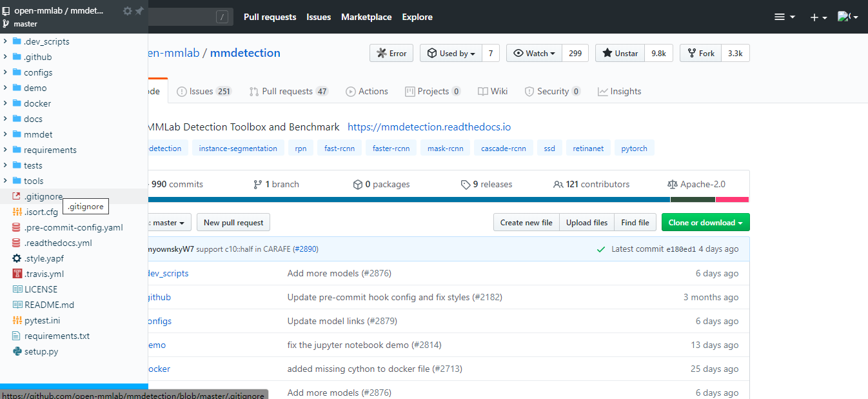The width and height of the screenshot is (868, 399).
Task: Switch to the Issues repository tab
Action: click(204, 92)
